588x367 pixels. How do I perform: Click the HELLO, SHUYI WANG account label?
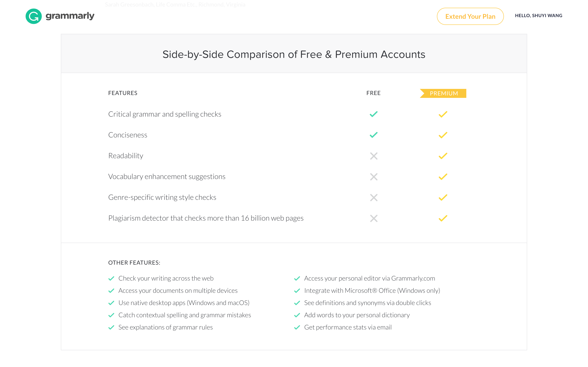click(538, 16)
